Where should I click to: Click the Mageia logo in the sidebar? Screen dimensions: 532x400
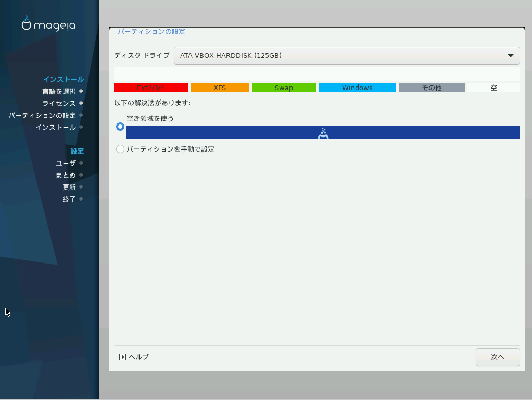click(x=48, y=24)
